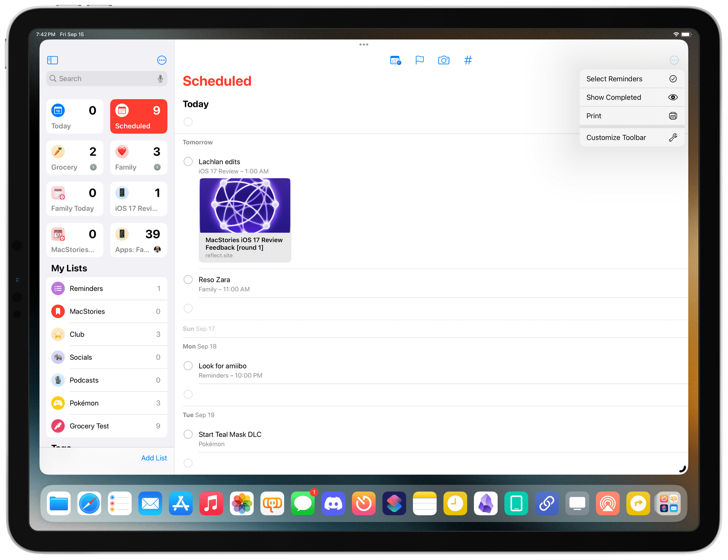Open Shortcuts app in dock
This screenshot has height=560, width=728.
pyautogui.click(x=394, y=503)
